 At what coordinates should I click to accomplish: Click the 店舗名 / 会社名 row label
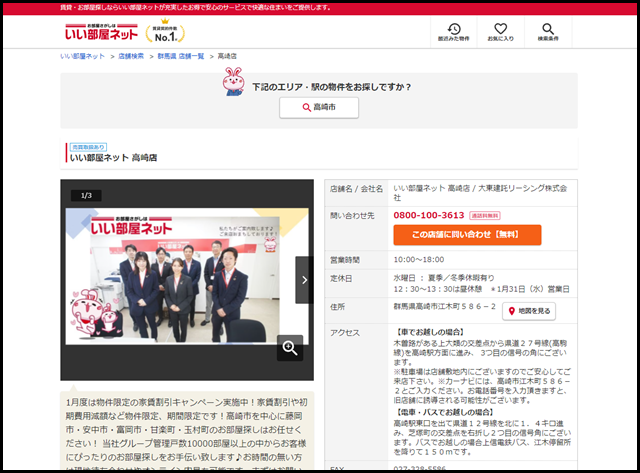[356, 189]
